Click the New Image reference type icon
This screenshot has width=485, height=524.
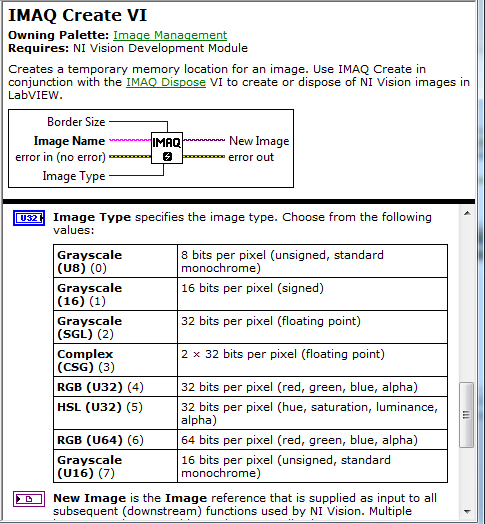[29, 499]
